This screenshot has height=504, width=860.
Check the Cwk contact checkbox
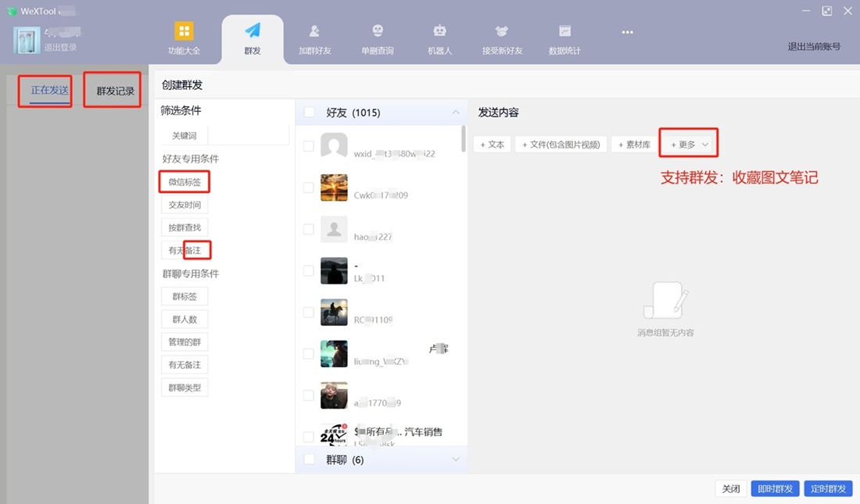(x=309, y=188)
